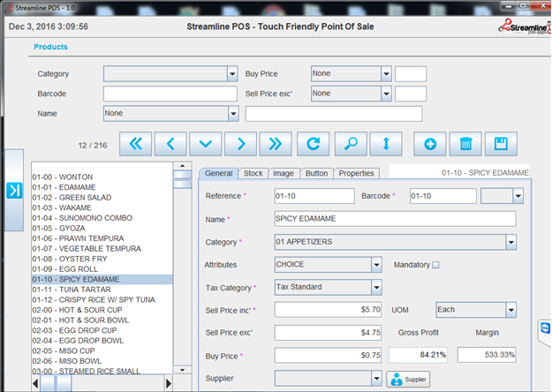Open the filter Buy Price dropdown
552x392 pixels.
(x=386, y=74)
